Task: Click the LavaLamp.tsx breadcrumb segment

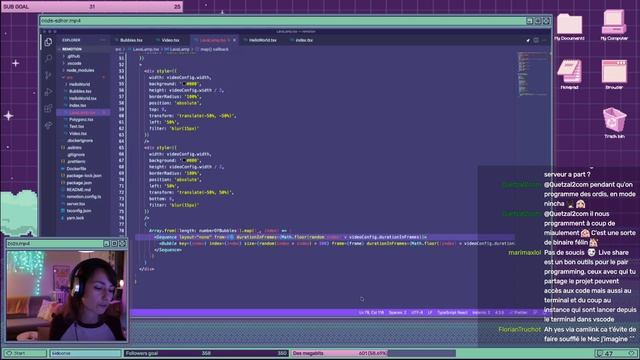Action: coord(145,49)
